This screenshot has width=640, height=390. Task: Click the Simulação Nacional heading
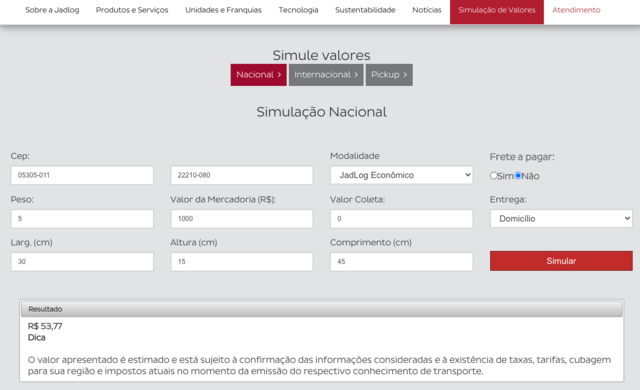[322, 112]
